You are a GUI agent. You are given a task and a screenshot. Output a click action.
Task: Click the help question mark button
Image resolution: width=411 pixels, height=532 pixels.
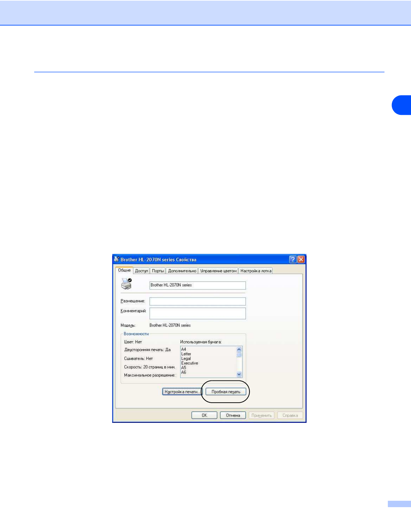coord(292,259)
